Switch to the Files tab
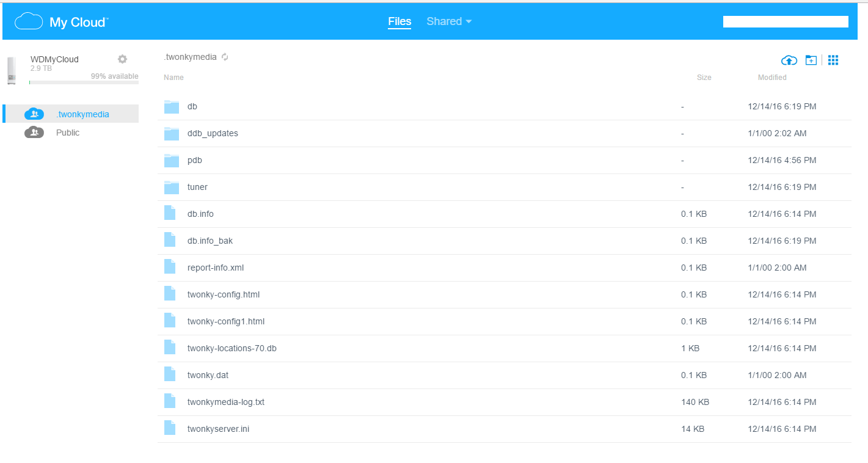The width and height of the screenshot is (868, 463). coord(399,21)
